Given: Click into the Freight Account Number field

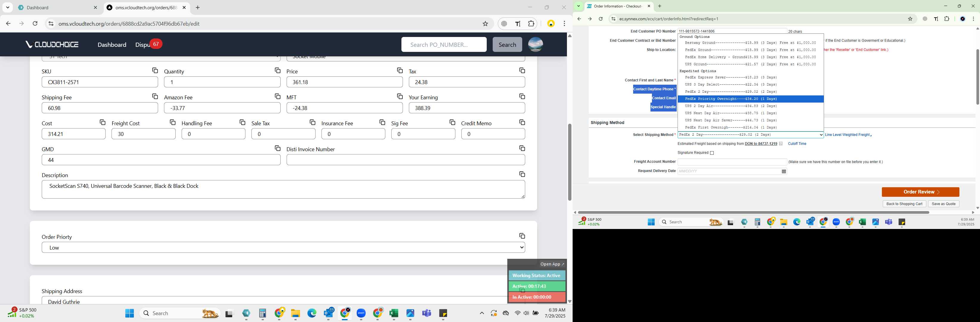Looking at the screenshot, I should point(732,162).
